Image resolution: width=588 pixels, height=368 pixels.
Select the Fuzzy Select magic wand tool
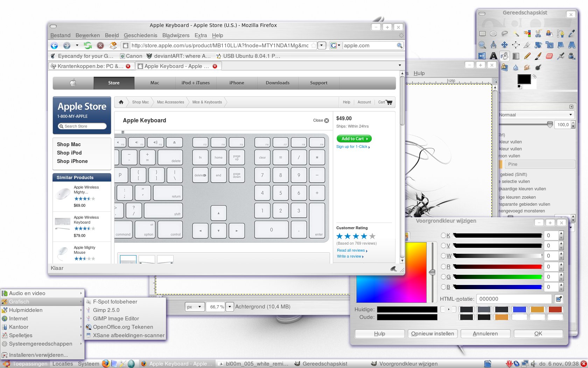click(516, 34)
